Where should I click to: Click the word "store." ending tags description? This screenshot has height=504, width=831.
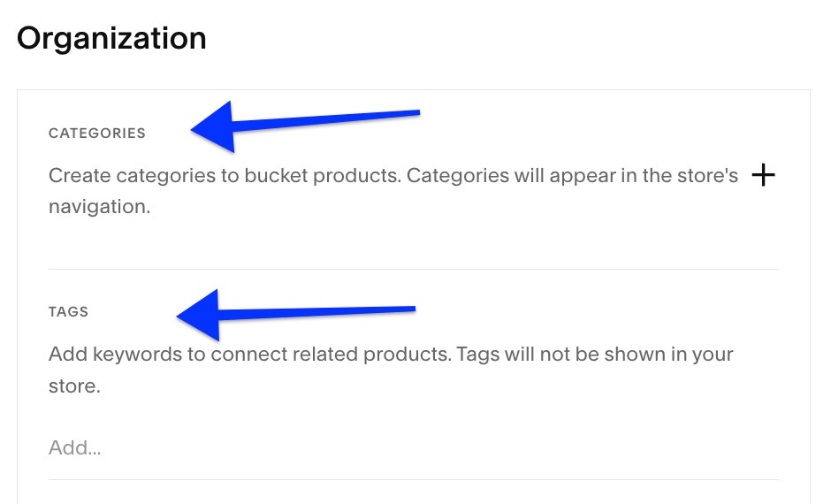click(74, 386)
